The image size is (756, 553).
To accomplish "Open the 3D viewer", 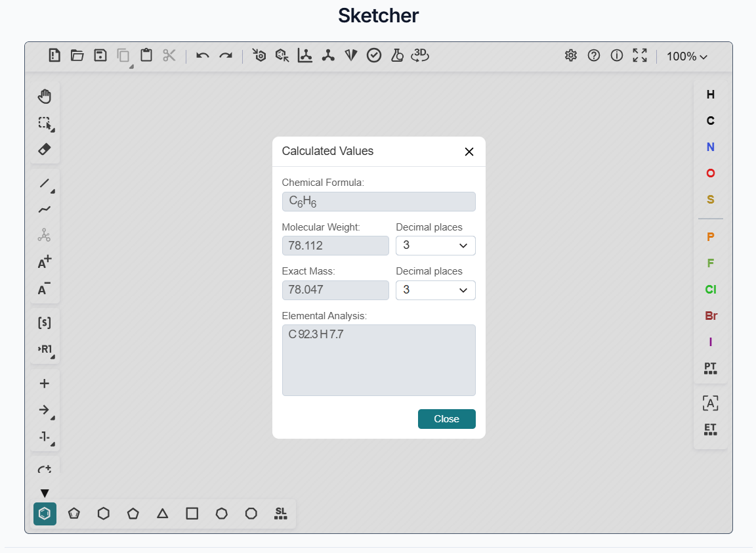I will (420, 56).
